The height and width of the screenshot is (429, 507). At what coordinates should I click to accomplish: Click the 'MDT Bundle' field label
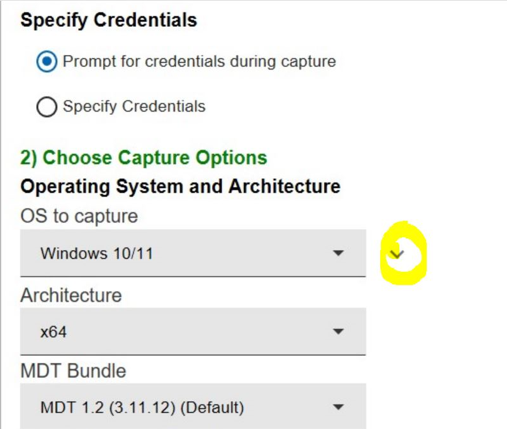coord(73,371)
